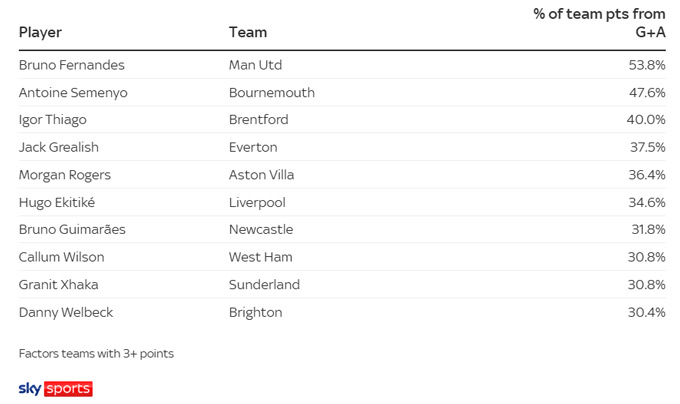Click the Brentford team cell
Image resolution: width=680 pixels, height=404 pixels.
point(259,120)
